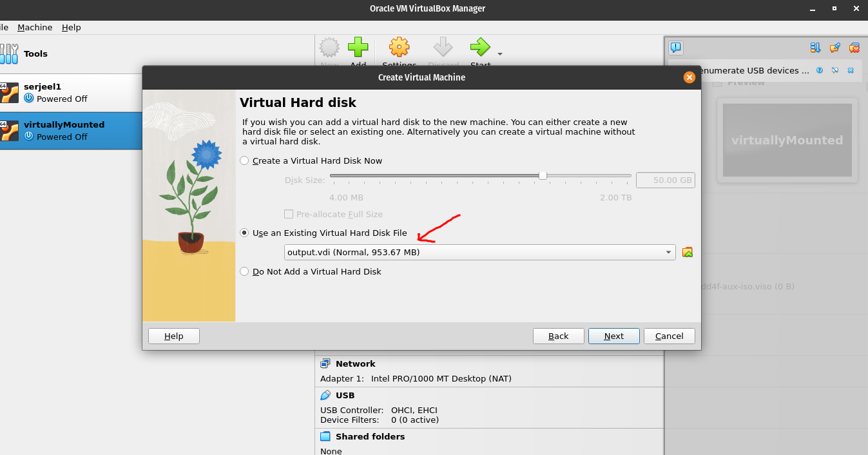Click the Shared folders section heading
This screenshot has width=868, height=455.
click(x=370, y=436)
